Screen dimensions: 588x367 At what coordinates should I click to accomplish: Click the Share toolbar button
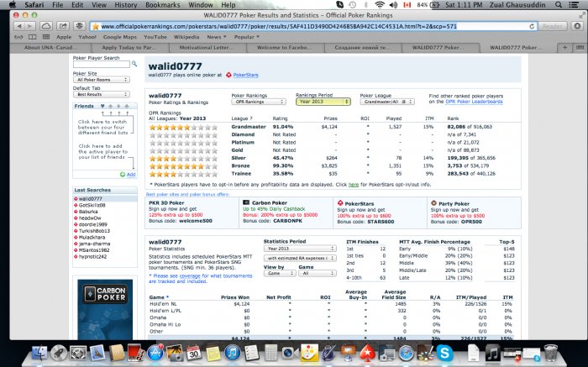(63, 26)
